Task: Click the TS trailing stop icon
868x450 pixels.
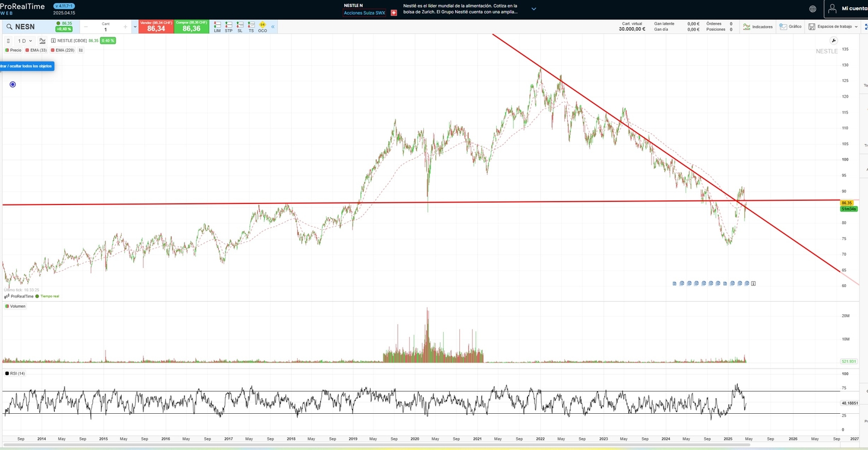Action: coord(251,27)
